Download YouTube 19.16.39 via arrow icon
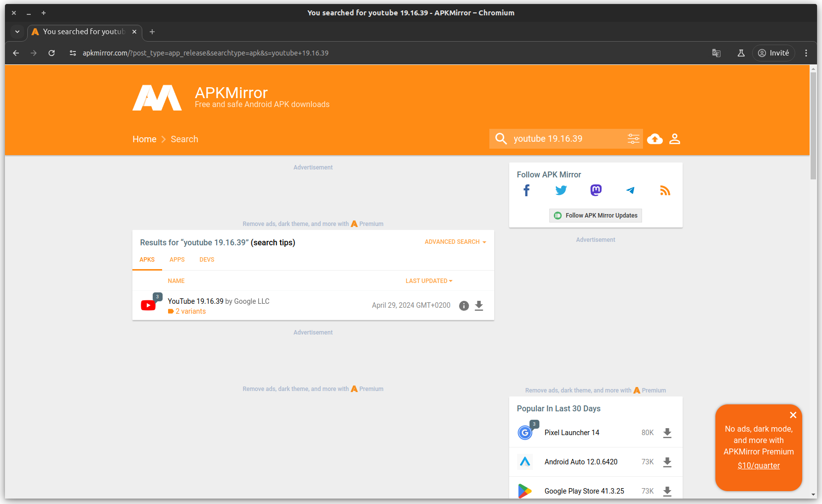The height and width of the screenshot is (504, 822). pyautogui.click(x=479, y=306)
